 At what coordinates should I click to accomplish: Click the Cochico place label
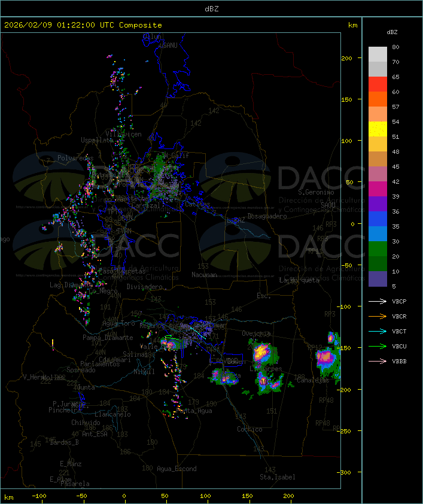point(249,429)
